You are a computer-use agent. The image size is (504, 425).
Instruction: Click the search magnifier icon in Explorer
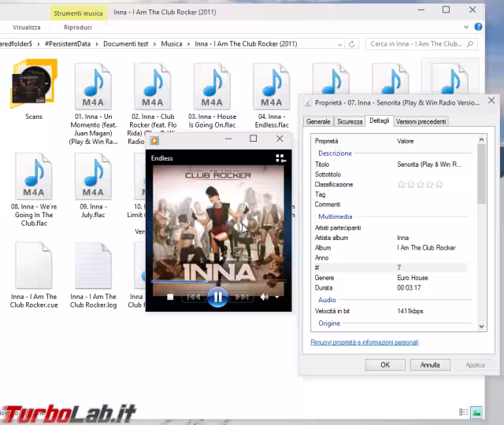point(470,44)
